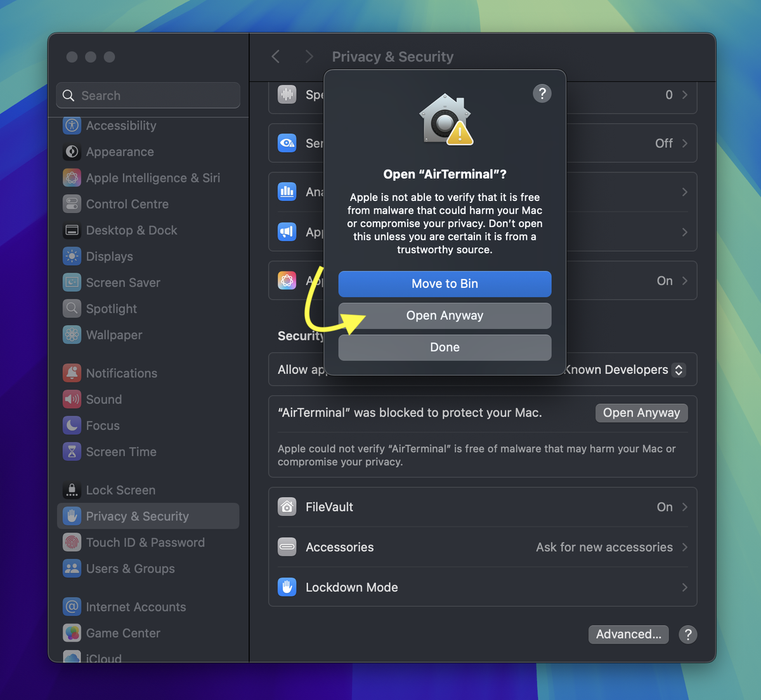This screenshot has width=761, height=700.
Task: Open FileVault details via its chevron
Action: pos(684,507)
